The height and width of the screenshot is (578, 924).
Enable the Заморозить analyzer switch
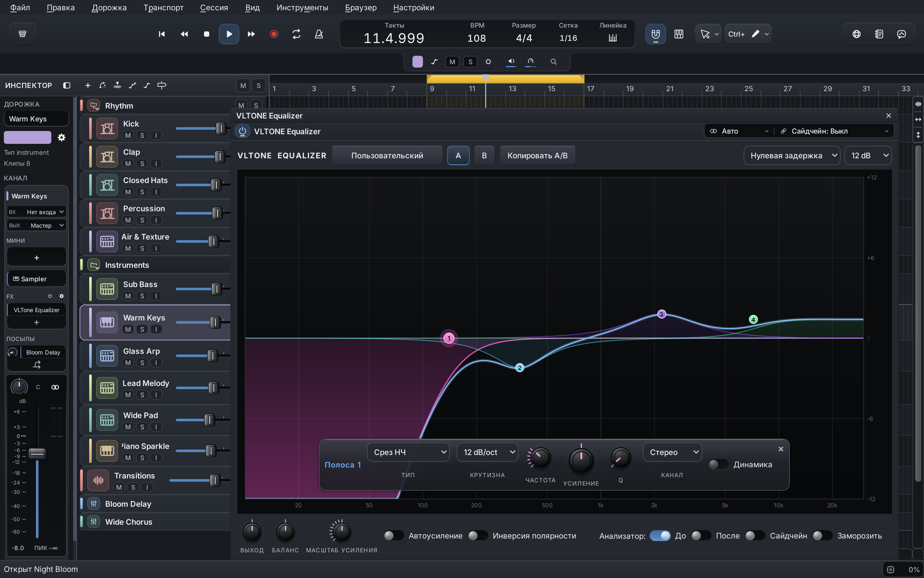[x=822, y=536]
